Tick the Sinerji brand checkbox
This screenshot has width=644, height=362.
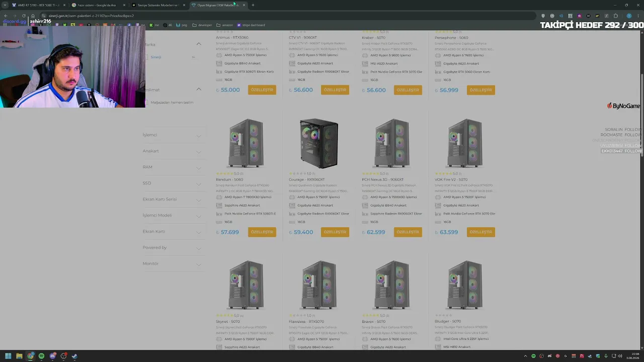tap(146, 57)
